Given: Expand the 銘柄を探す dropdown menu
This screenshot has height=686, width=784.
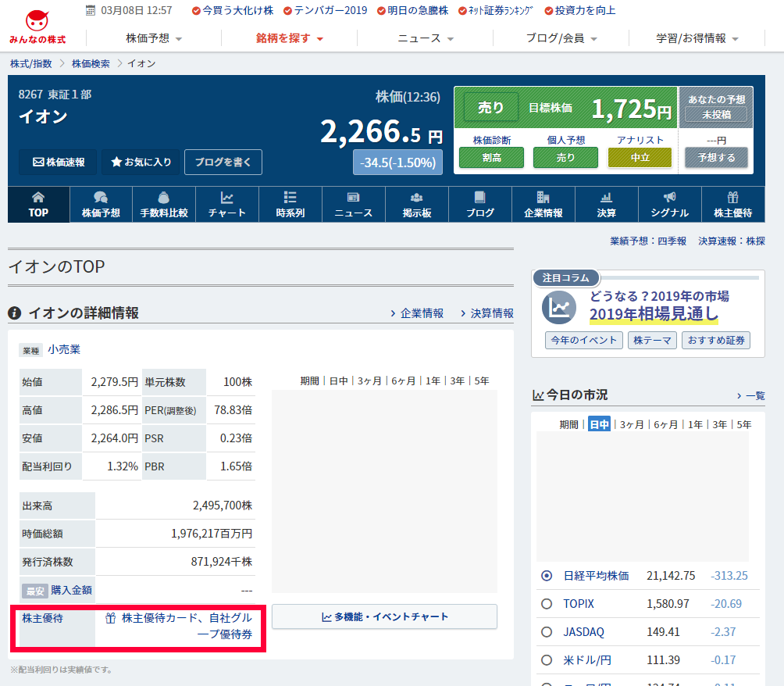Looking at the screenshot, I should coord(289,38).
